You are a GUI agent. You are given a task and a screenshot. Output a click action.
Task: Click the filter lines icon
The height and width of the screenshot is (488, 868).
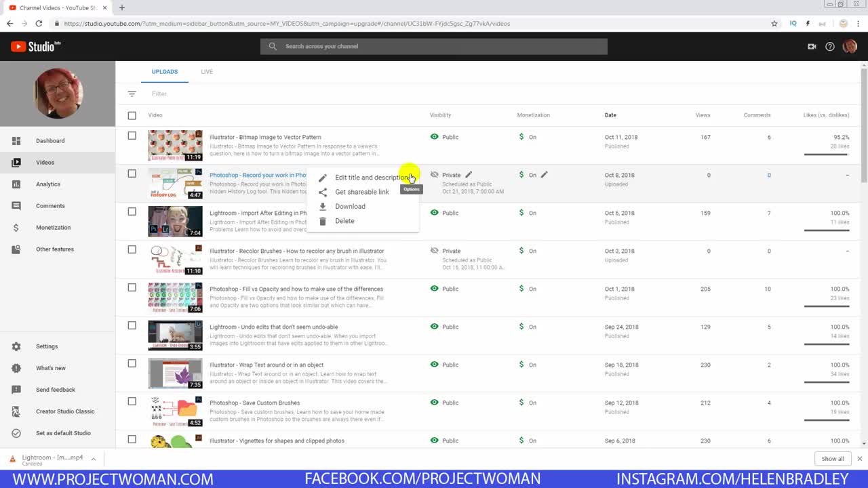[132, 94]
